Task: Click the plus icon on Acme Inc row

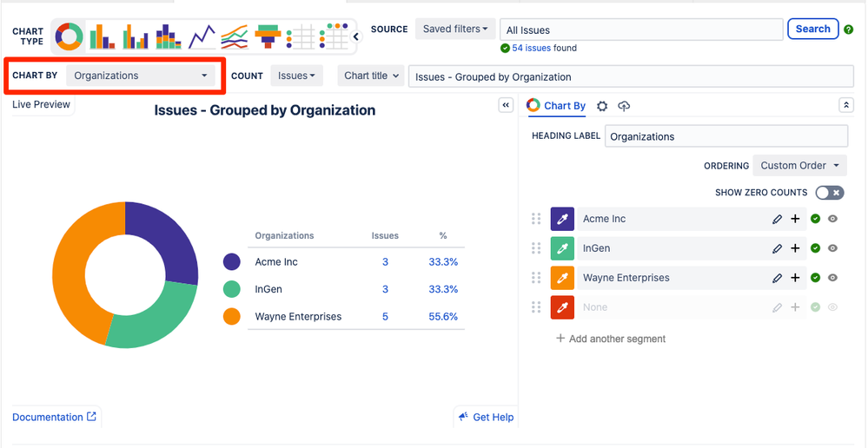Action: [796, 219]
